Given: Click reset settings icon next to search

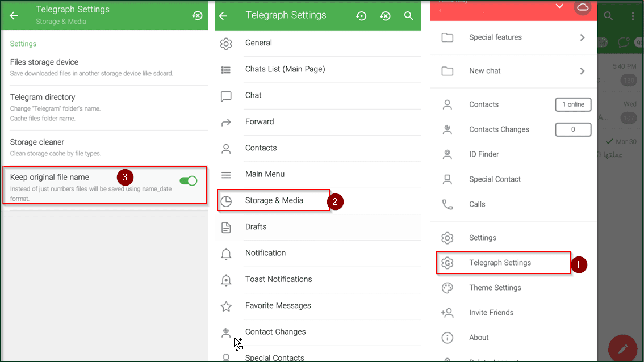Looking at the screenshot, I should (x=385, y=15).
